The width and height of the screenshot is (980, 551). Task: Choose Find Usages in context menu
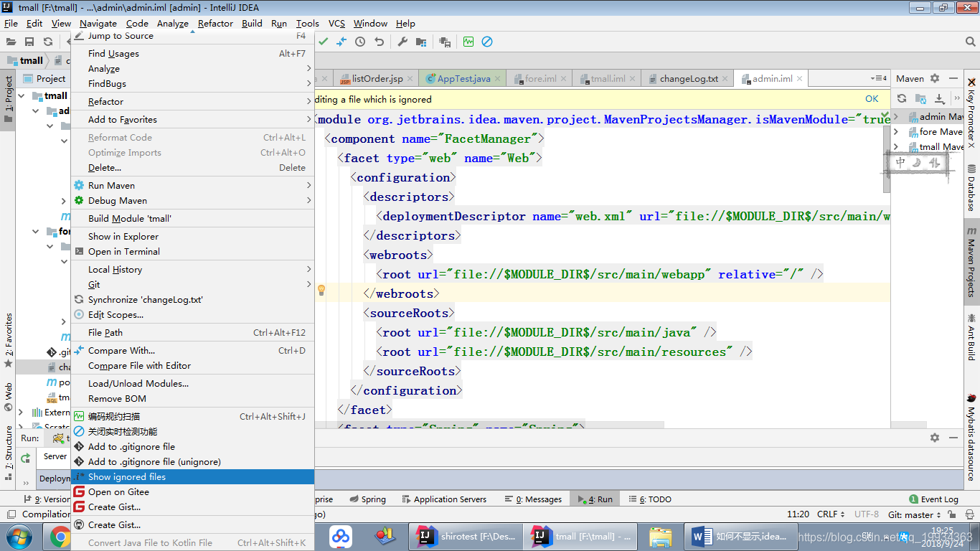click(x=192, y=54)
